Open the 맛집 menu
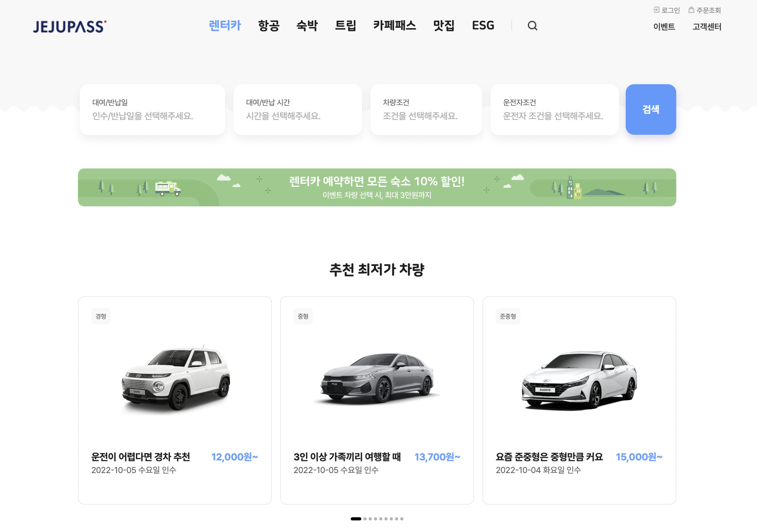Viewport: 757px width, 532px height. pyautogui.click(x=444, y=25)
